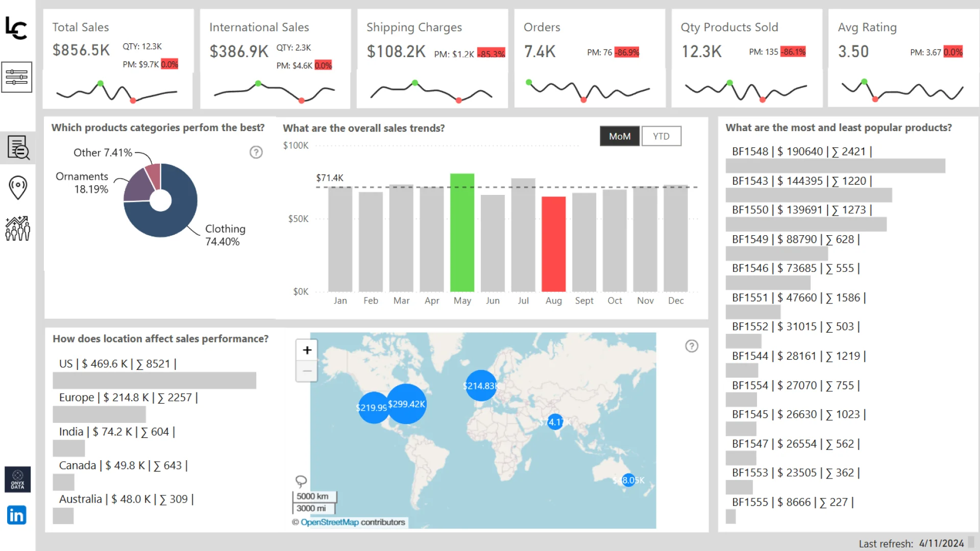
Task: Click the Avg Rating 3.50 value
Action: click(x=853, y=52)
